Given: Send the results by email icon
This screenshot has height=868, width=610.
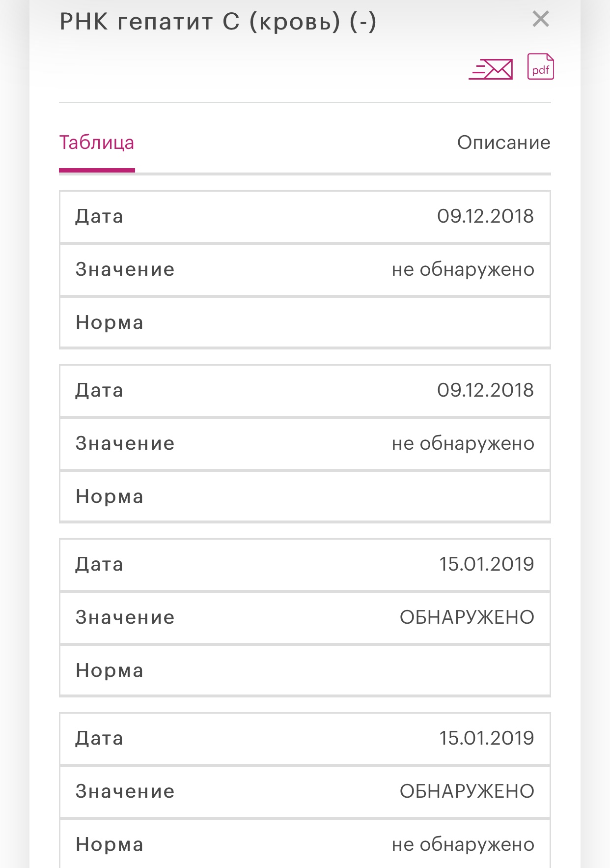Looking at the screenshot, I should 491,69.
